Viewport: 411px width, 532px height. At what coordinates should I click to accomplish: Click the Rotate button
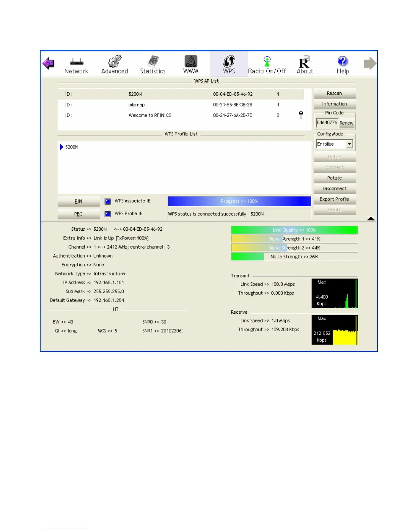(x=334, y=178)
